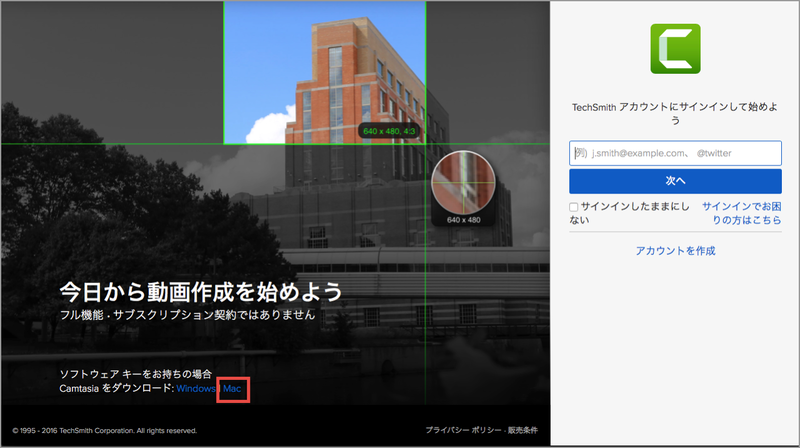Open the プライバシー ポリシー link

[463, 430]
